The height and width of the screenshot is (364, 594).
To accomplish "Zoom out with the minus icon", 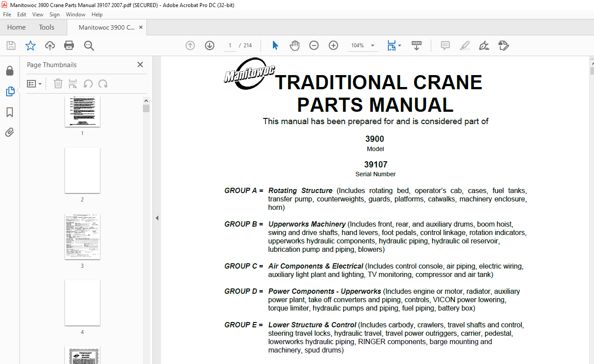I will tap(314, 45).
